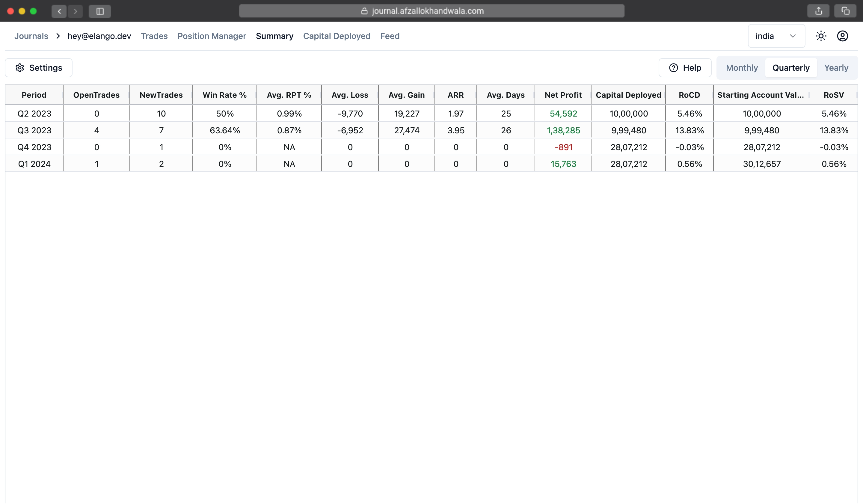
Task: Toggle the light/dark theme sun icon
Action: (x=820, y=36)
